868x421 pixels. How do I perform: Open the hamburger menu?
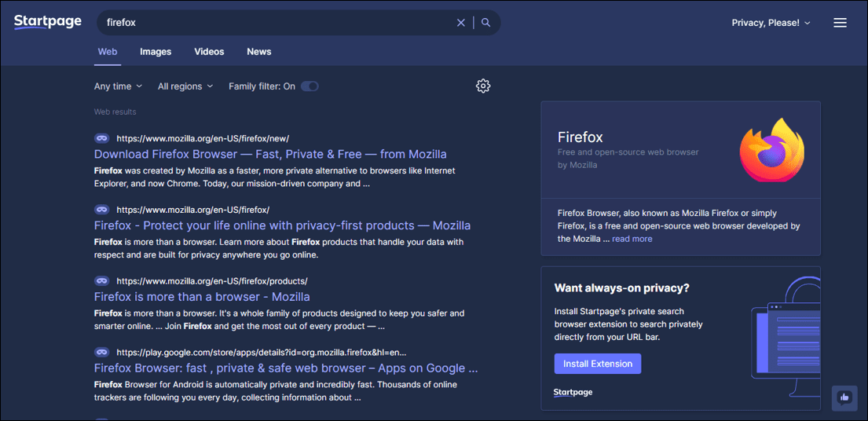click(840, 23)
